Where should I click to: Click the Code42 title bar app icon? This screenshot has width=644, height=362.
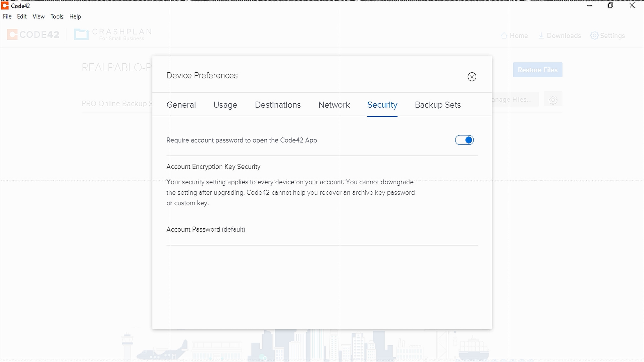click(5, 5)
